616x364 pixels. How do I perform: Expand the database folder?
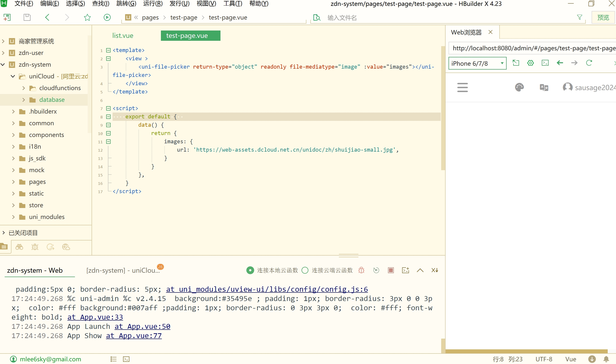(x=23, y=100)
